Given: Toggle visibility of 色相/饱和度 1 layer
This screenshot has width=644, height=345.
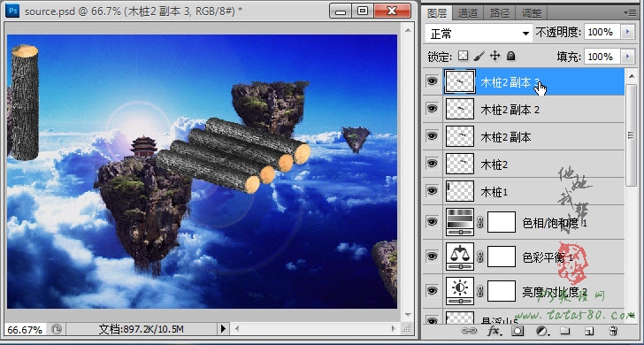Looking at the screenshot, I should (x=432, y=222).
